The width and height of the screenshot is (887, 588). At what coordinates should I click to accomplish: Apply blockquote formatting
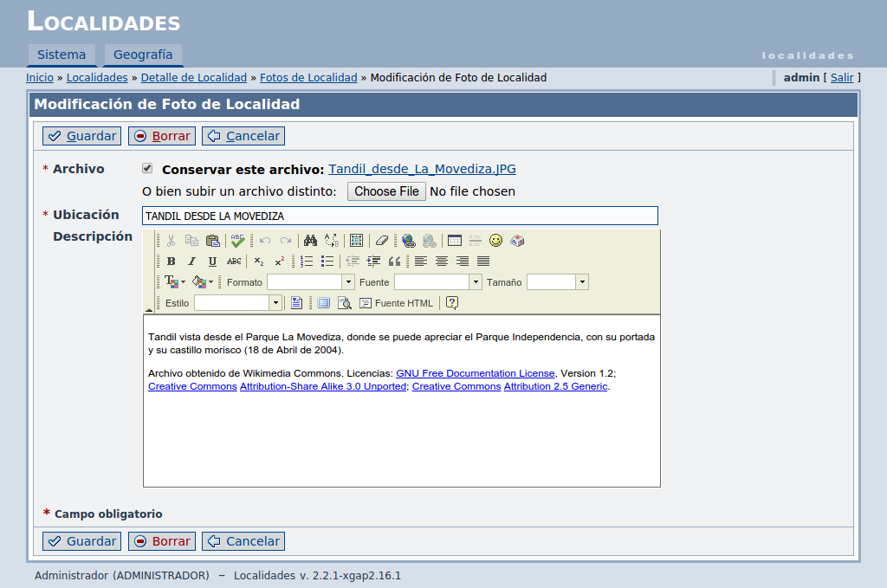394,262
